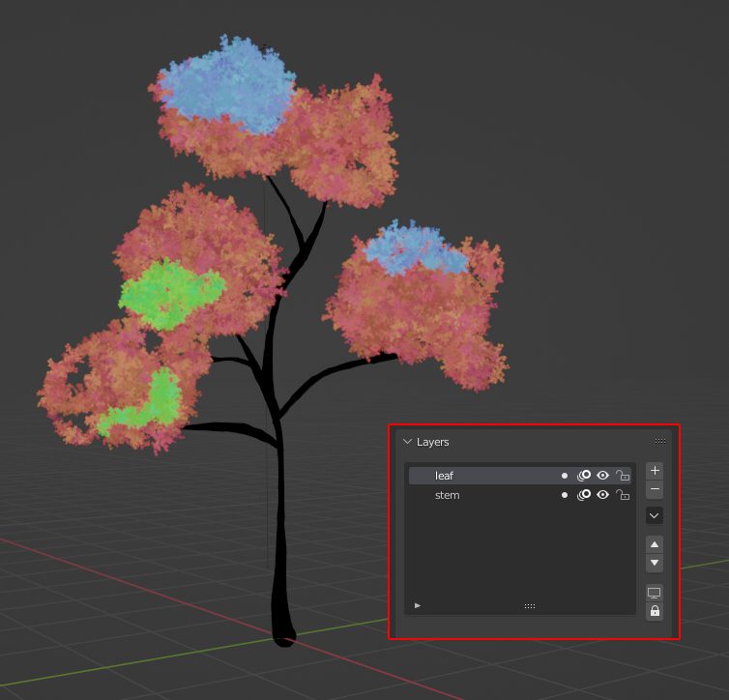Add a new layer with plus button
The width and height of the screenshot is (729, 700).
[655, 471]
